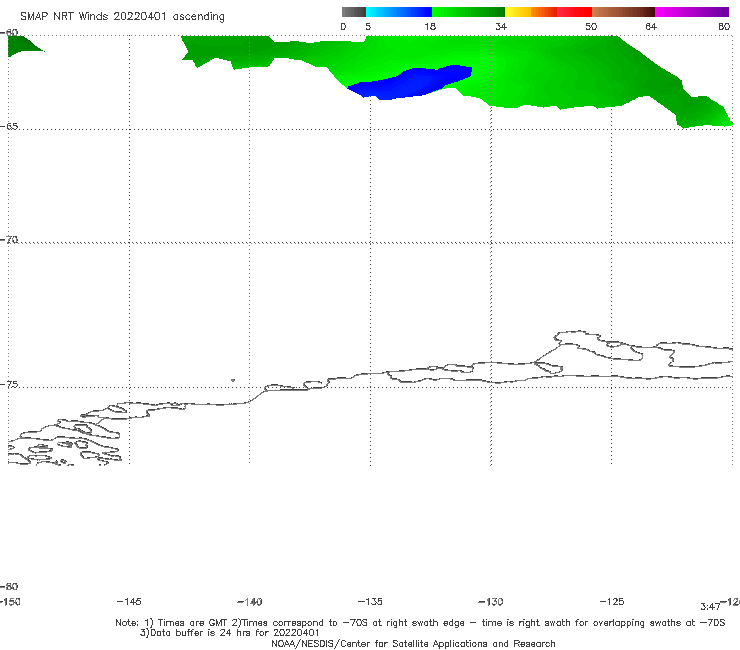Click the small dark green patch near -60 latitude
Viewport: 740px width, 650px height.
21,46
